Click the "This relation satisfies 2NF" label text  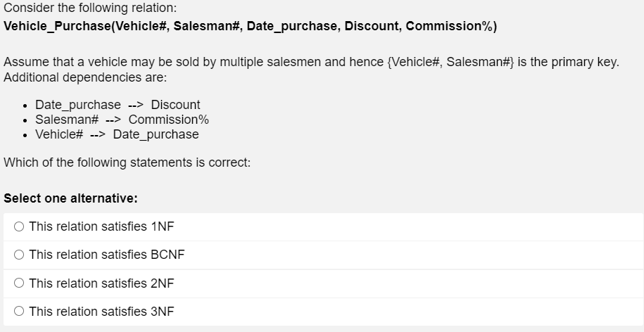point(101,283)
